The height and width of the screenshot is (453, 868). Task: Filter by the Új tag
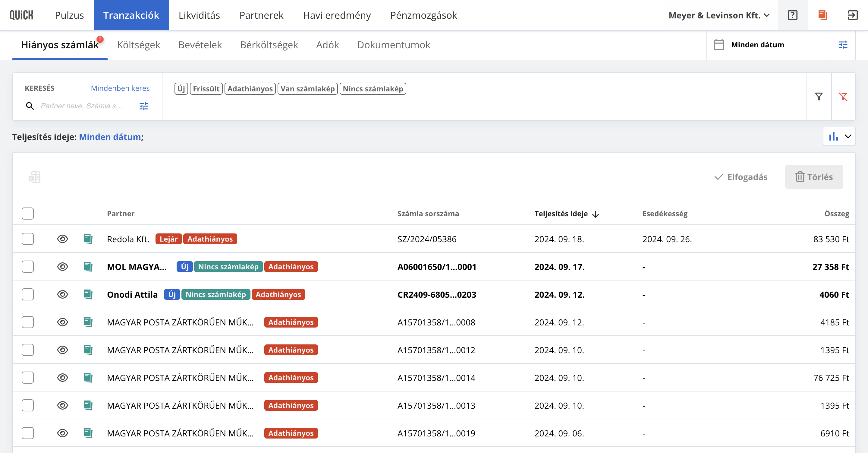click(x=181, y=89)
